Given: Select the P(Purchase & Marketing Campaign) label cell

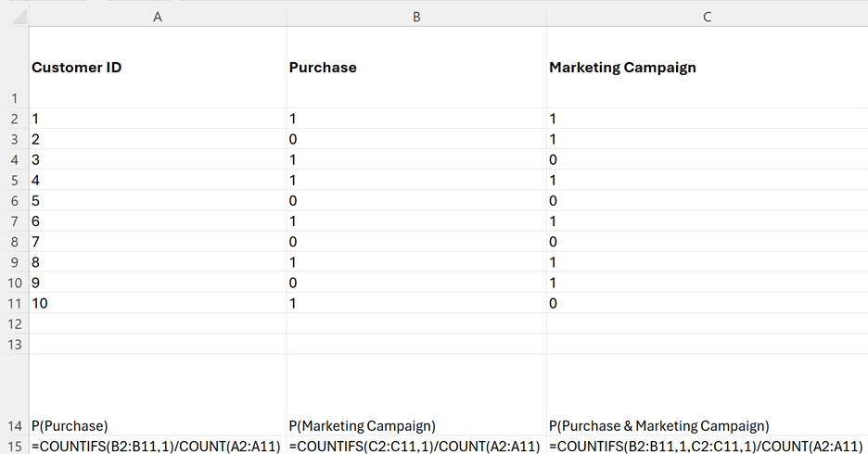Looking at the screenshot, I should coord(707,426).
